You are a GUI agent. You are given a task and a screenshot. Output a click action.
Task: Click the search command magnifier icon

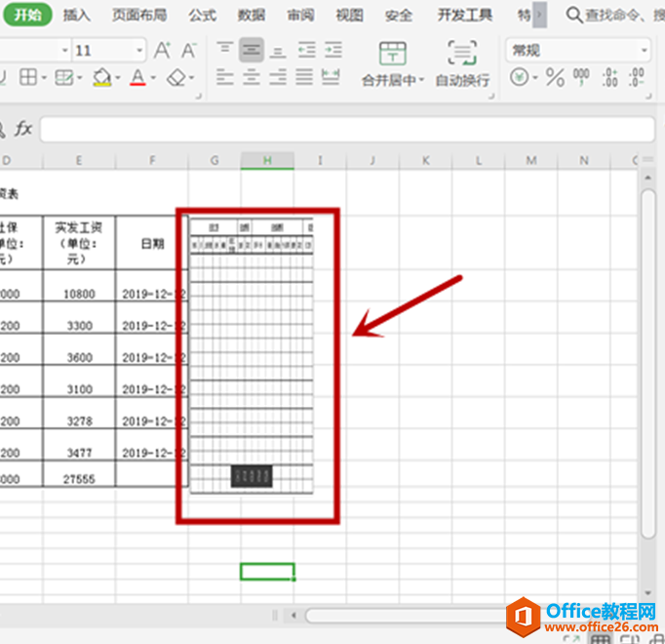pos(573,16)
